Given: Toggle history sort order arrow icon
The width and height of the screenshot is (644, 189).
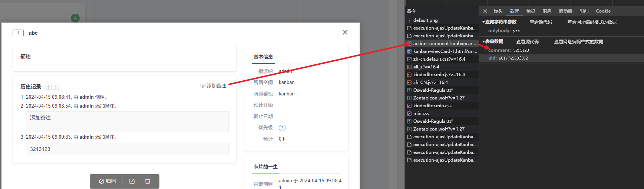Looking at the screenshot, I should tap(49, 87).
